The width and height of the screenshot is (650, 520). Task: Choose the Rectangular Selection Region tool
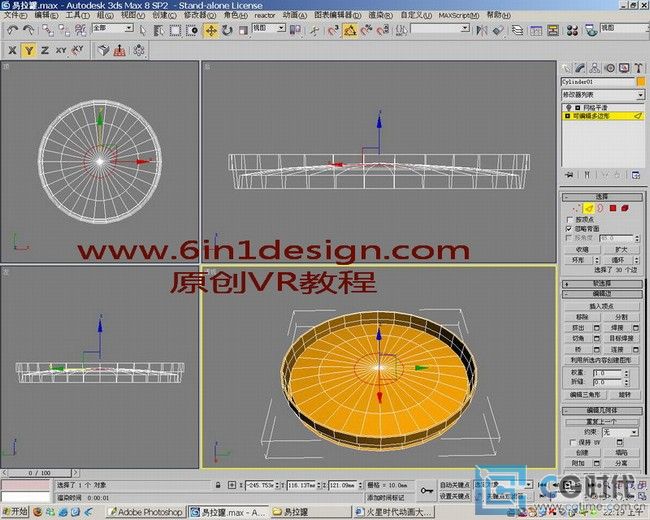click(x=175, y=30)
